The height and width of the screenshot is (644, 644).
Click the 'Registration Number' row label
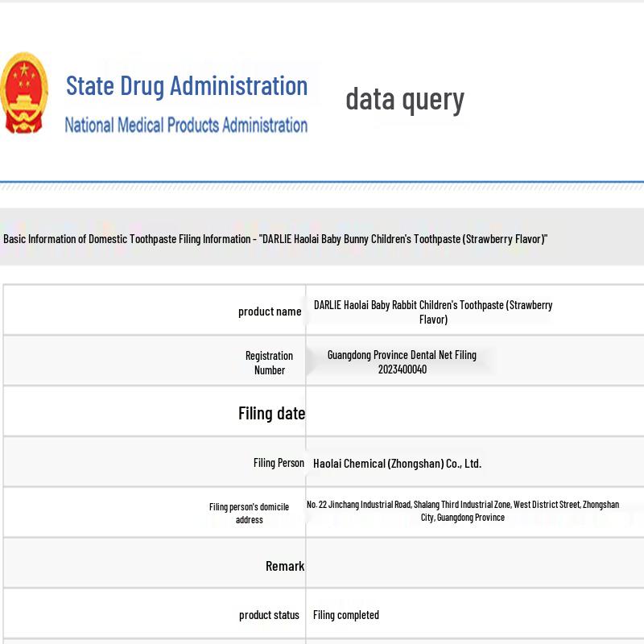[x=270, y=363]
